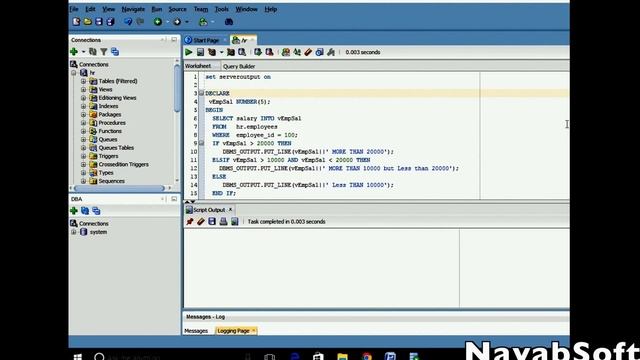Click the pin icon in Script Output toolbar
The image size is (640, 360).
(190, 221)
